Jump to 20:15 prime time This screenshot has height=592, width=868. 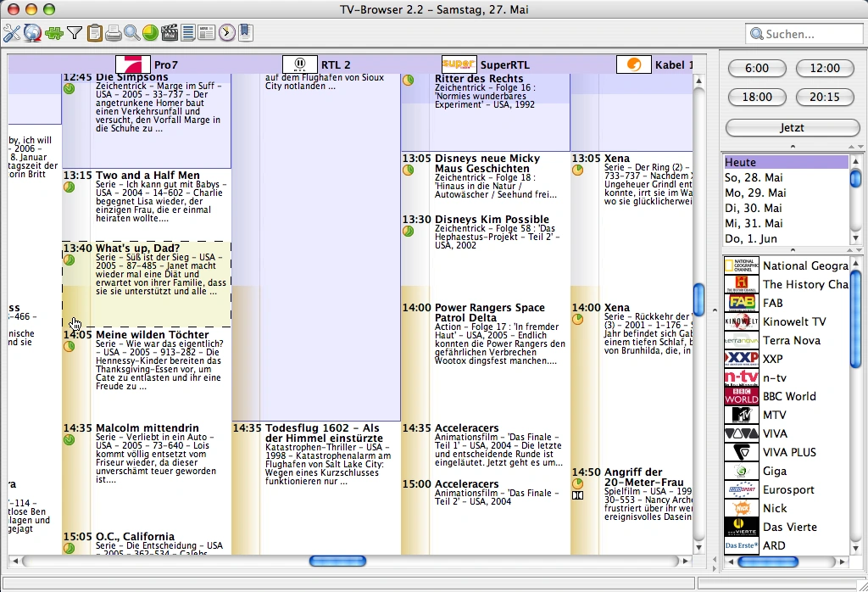pos(825,97)
